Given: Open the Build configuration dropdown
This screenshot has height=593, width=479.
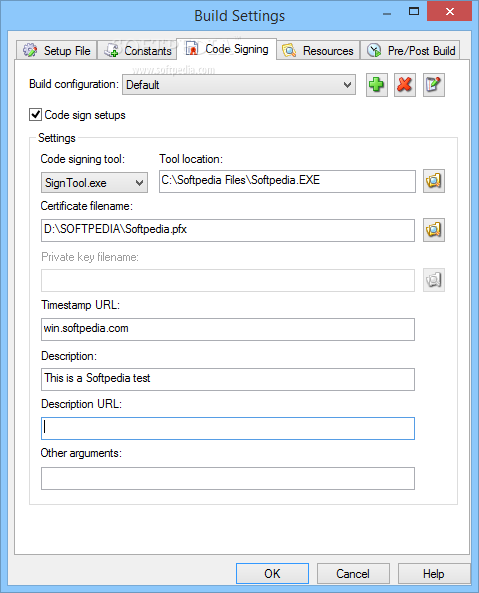Looking at the screenshot, I should 239,85.
